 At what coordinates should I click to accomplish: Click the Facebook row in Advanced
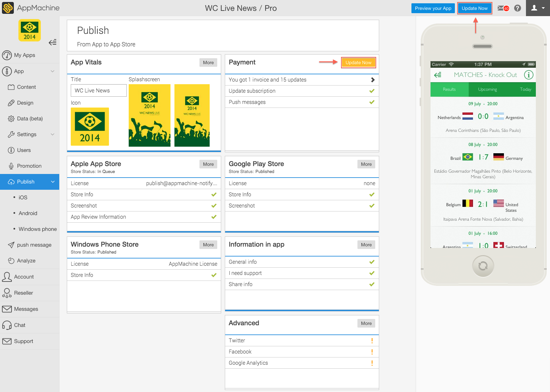[x=302, y=352]
